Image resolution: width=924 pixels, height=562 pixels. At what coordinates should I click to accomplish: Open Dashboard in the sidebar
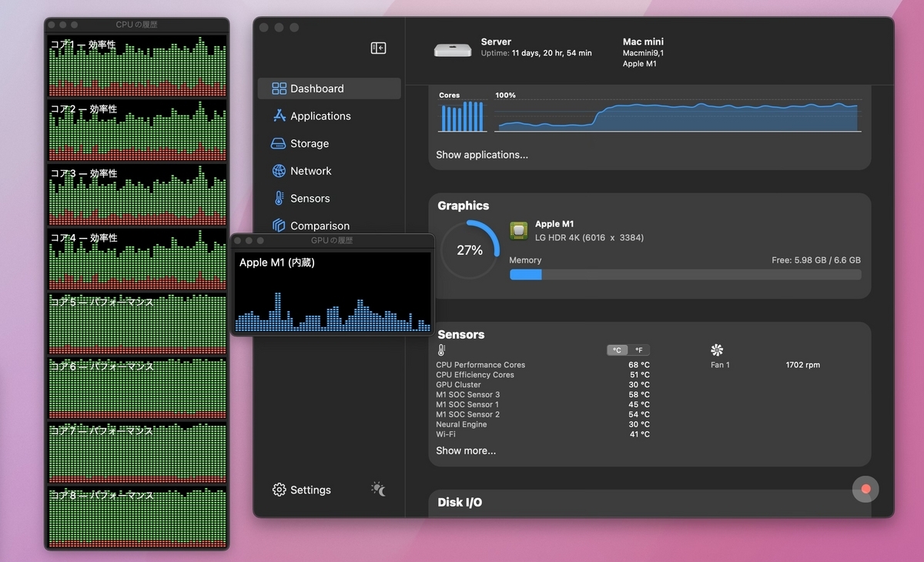pyautogui.click(x=330, y=89)
